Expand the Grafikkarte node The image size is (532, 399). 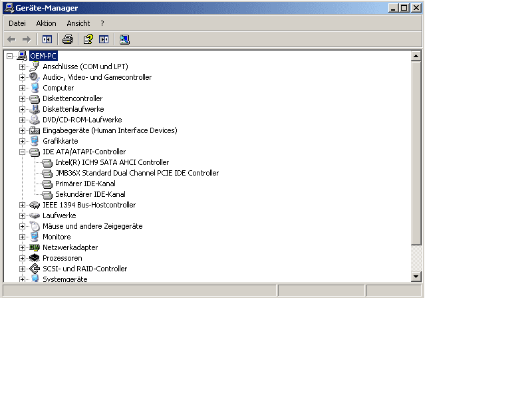(22, 141)
